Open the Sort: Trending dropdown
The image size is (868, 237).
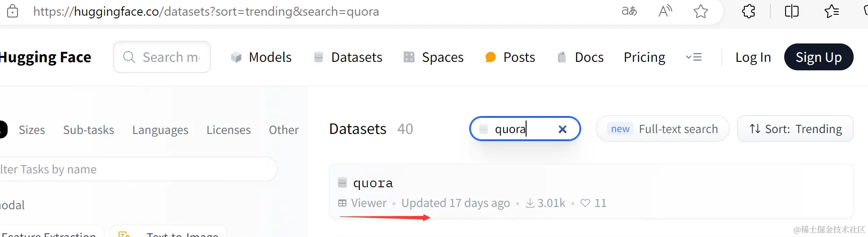click(x=795, y=129)
